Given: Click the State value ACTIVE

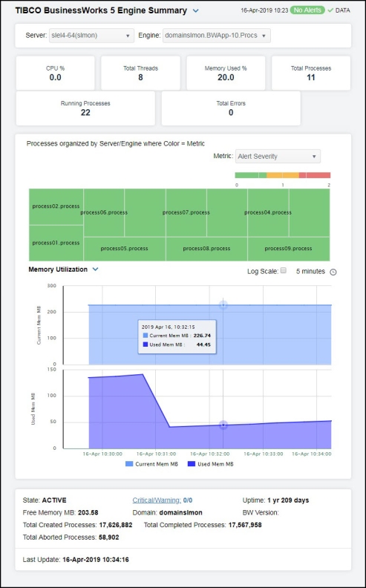Looking at the screenshot, I should click(x=54, y=500).
